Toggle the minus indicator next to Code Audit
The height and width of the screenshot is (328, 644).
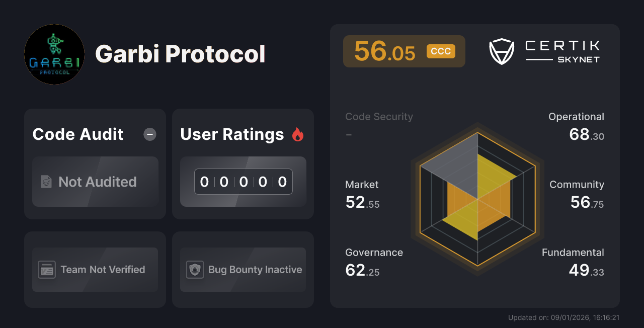coord(149,134)
